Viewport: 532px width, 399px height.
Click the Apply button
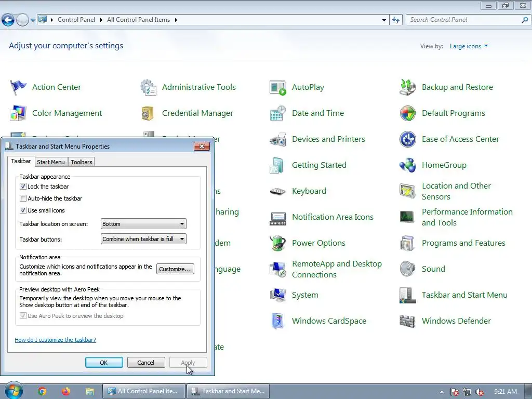point(188,363)
